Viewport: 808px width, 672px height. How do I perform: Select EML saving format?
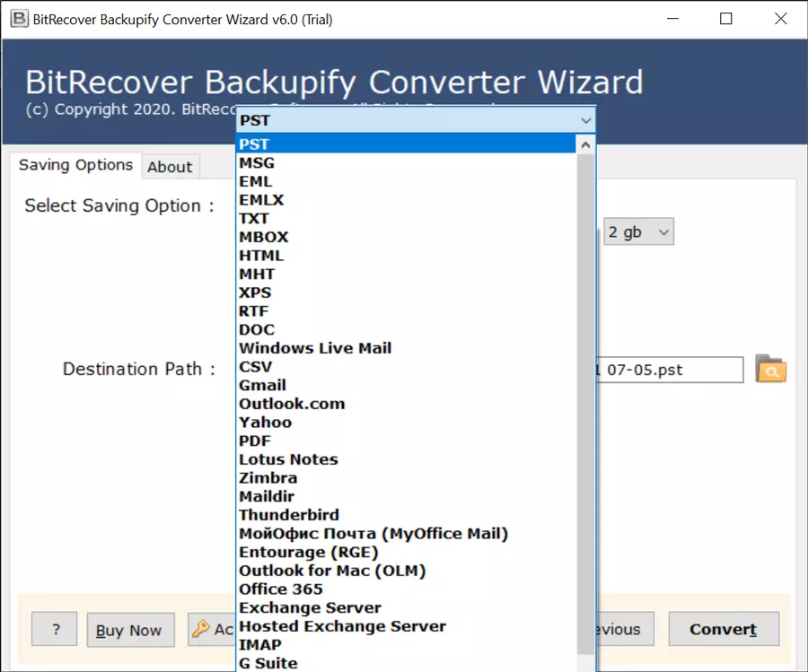[406, 181]
